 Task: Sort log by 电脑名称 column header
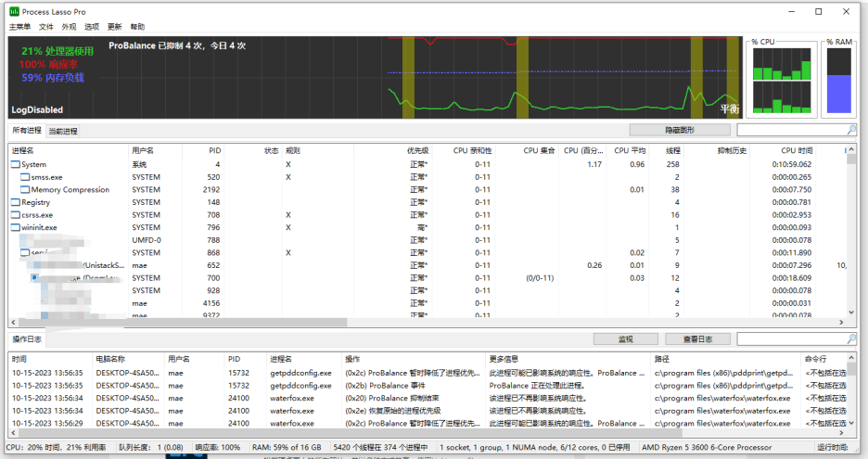click(x=127, y=359)
